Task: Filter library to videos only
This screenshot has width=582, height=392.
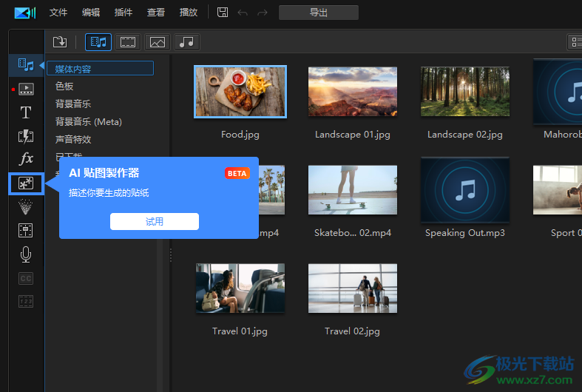Action: pos(128,42)
